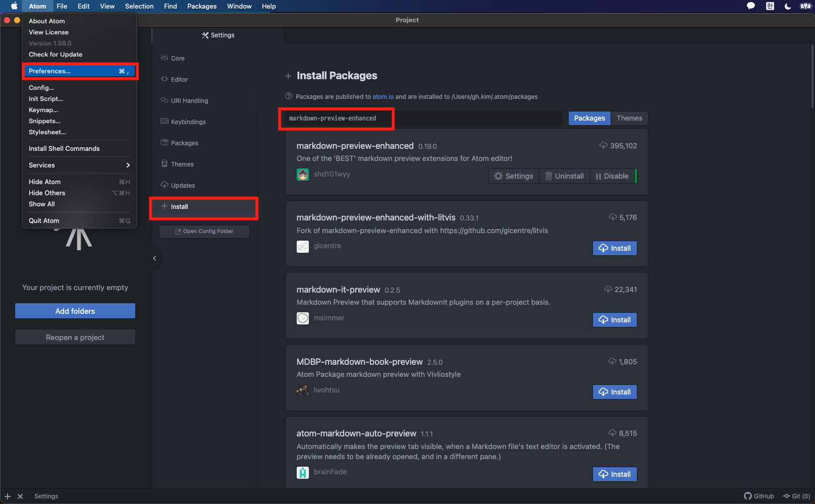Click the help question icon near packages info
815x504 pixels.
(x=289, y=96)
